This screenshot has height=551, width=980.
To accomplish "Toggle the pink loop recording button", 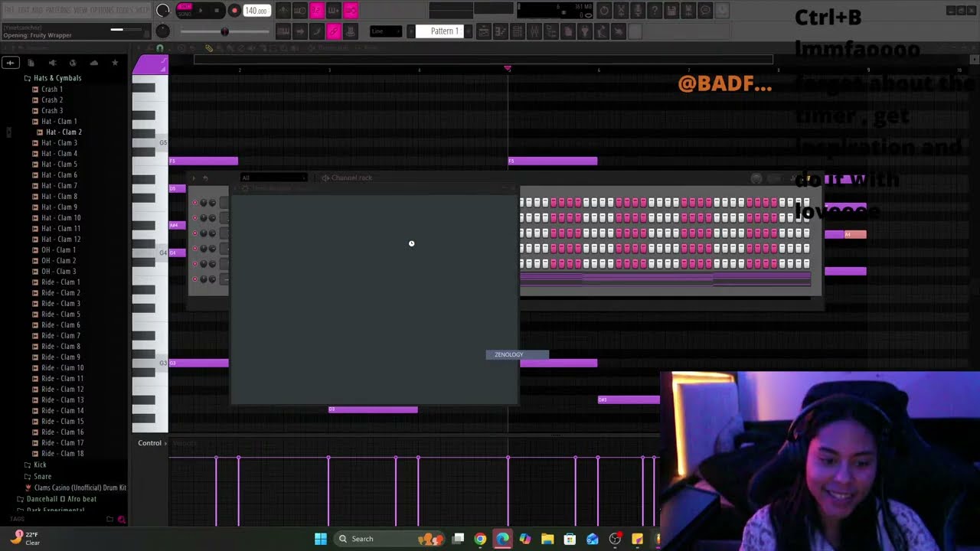I will click(x=351, y=11).
